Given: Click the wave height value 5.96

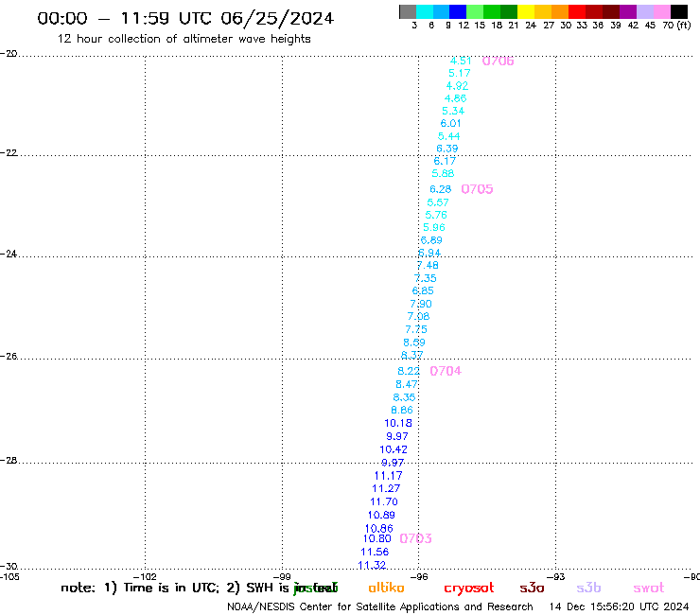Looking at the screenshot, I should coord(434,227).
